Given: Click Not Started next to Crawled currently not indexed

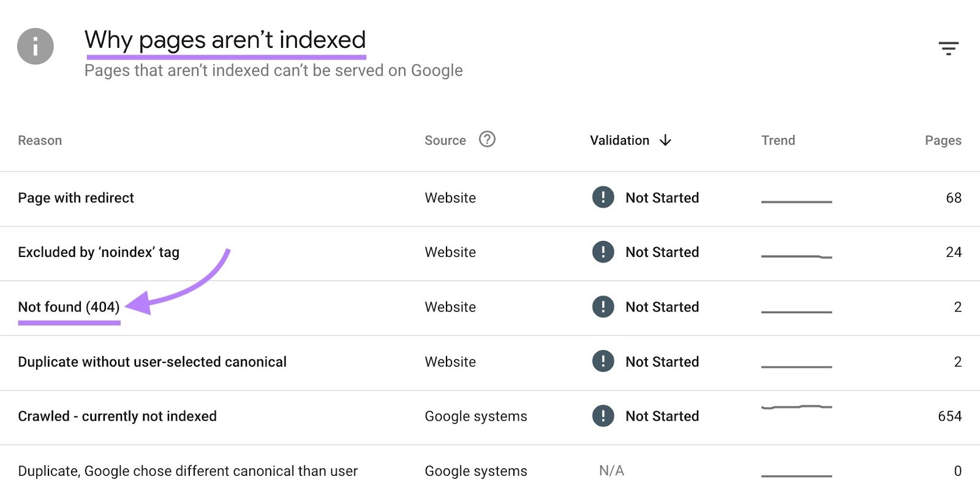Looking at the screenshot, I should (661, 416).
